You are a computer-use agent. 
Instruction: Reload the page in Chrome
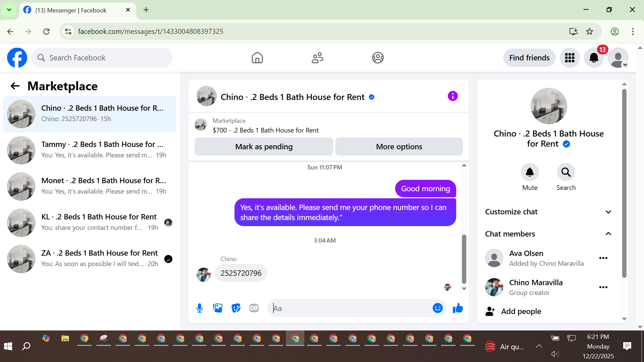tap(46, 32)
